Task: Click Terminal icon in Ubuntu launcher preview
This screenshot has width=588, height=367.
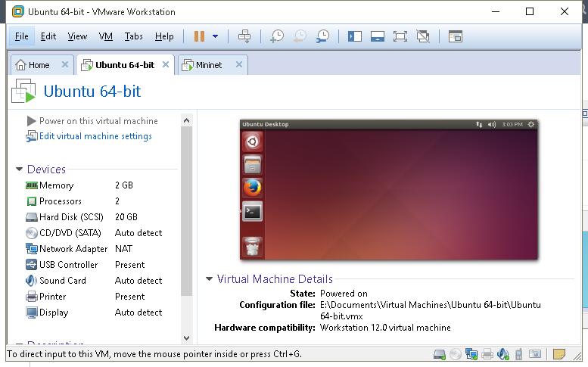Action: click(x=252, y=212)
